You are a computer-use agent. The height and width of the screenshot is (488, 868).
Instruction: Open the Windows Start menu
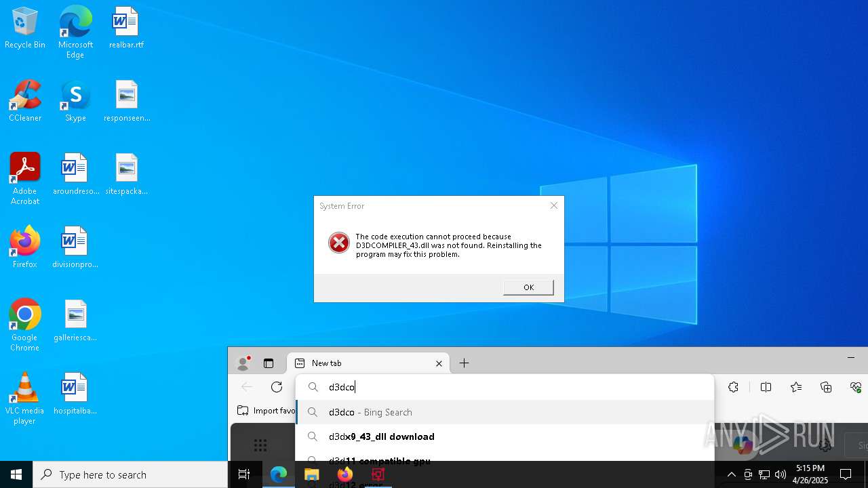[x=16, y=474]
